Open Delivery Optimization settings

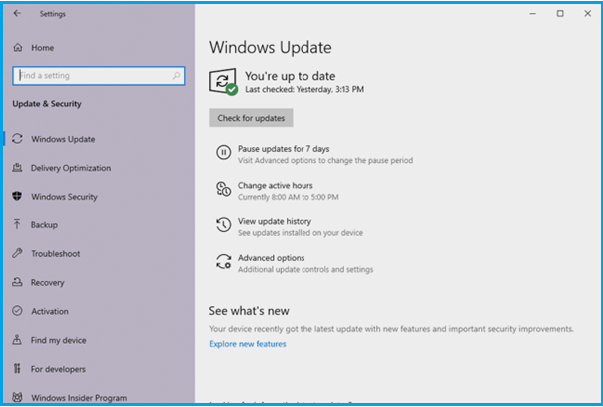pos(71,168)
